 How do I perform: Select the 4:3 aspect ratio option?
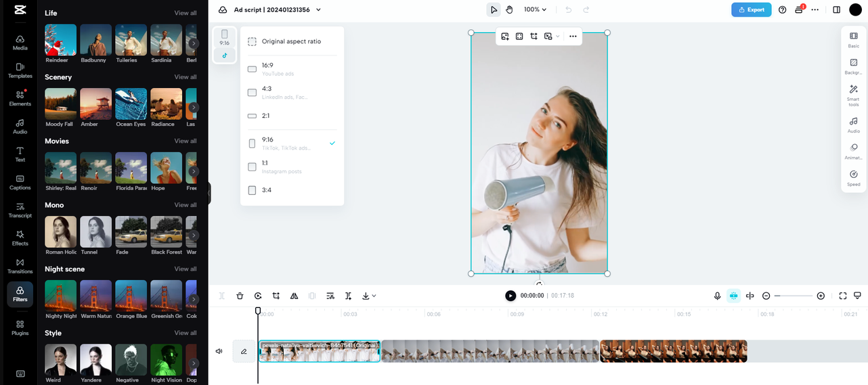(x=292, y=93)
